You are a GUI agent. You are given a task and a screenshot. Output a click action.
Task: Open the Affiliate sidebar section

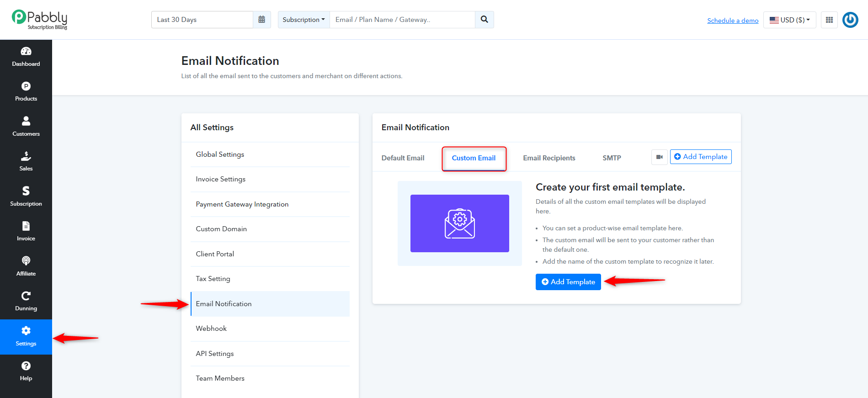tap(26, 266)
